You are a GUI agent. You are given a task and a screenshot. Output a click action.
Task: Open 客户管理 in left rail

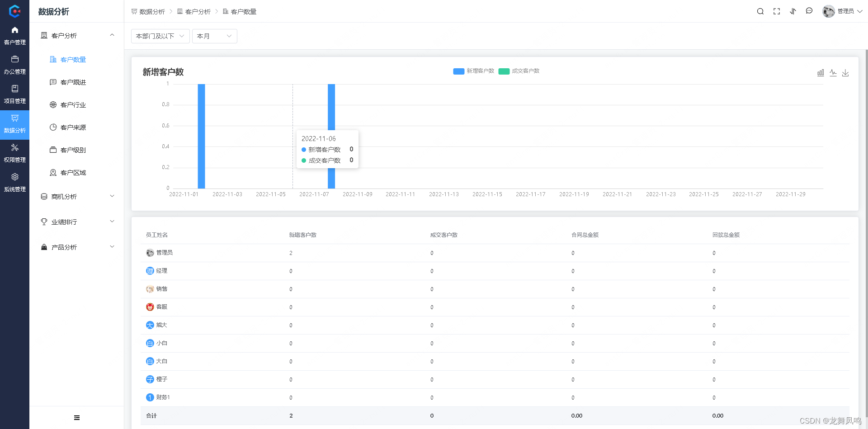[x=14, y=35]
